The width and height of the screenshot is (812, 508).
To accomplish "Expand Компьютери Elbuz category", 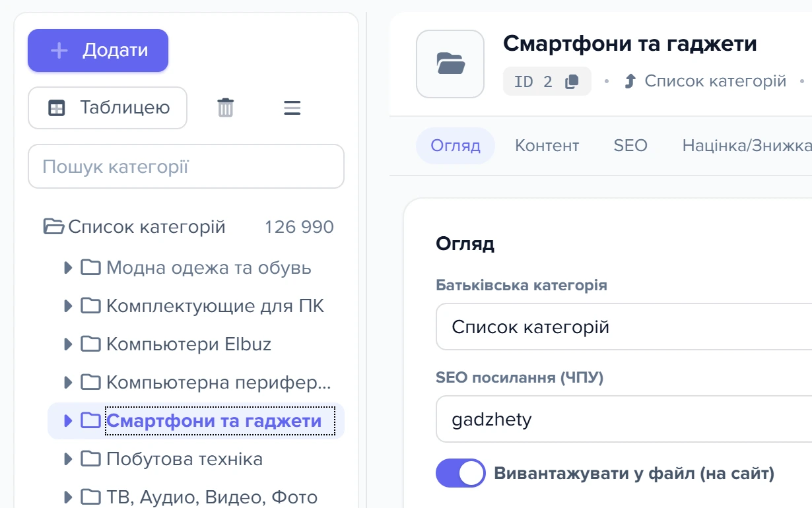I will 67,344.
